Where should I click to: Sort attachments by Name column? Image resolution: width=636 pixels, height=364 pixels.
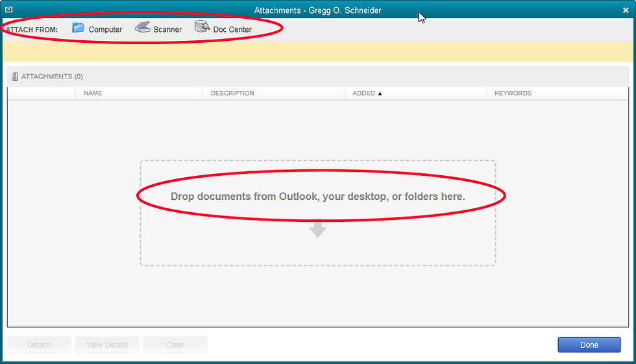pos(93,93)
